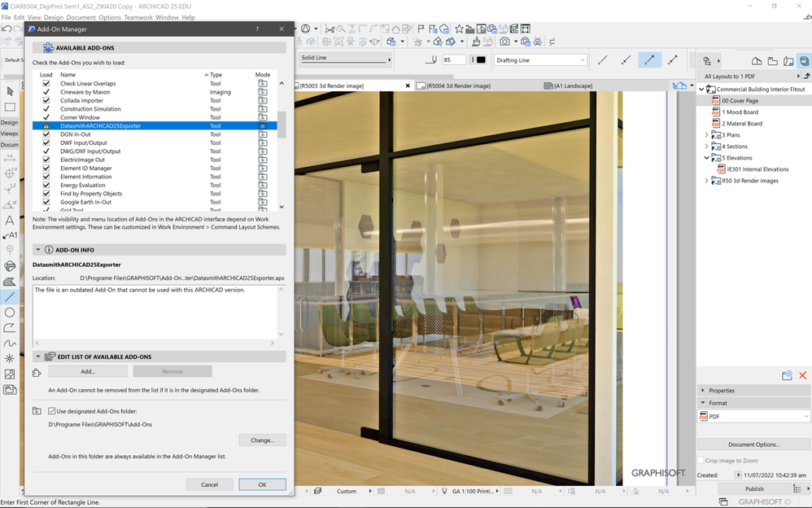812x508 pixels.
Task: Open the Layout Book icon in Navigator
Action: [x=788, y=61]
